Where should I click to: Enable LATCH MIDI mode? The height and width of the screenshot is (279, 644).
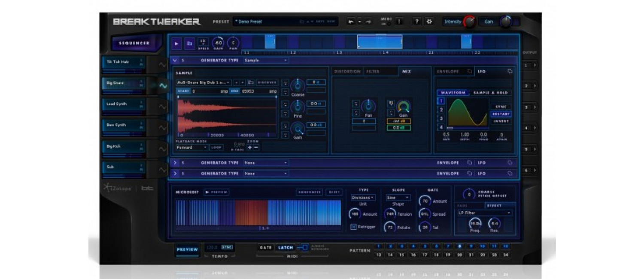(286, 247)
